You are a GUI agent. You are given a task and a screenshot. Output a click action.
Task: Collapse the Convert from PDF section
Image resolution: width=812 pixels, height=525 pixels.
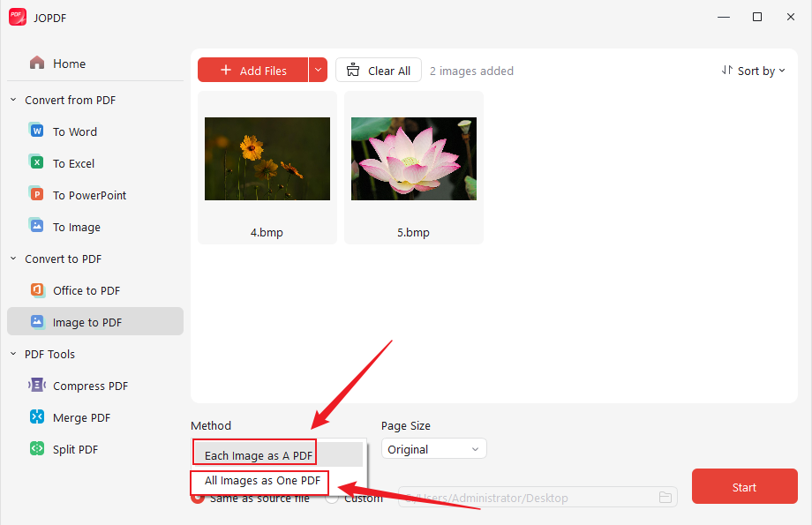tap(12, 100)
